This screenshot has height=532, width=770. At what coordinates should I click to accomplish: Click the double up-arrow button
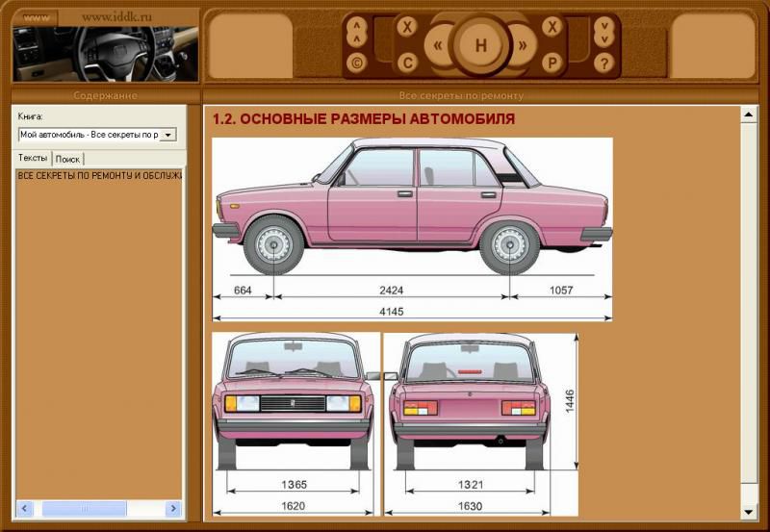tap(357, 32)
